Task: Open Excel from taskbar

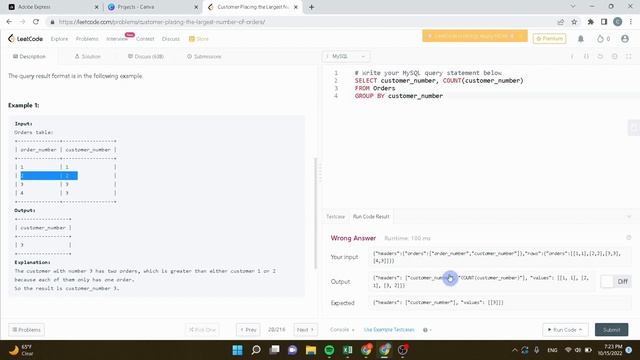Action: 347,350
